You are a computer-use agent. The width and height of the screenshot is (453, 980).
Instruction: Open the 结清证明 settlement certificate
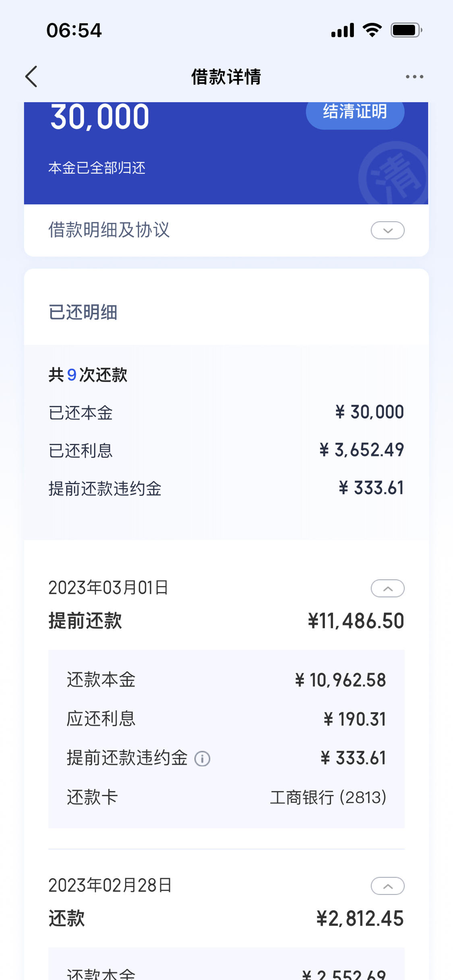tap(355, 113)
